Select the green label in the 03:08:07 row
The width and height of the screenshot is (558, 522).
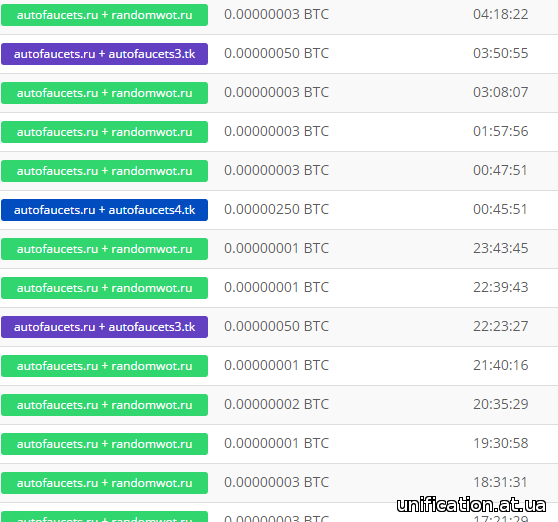[104, 93]
